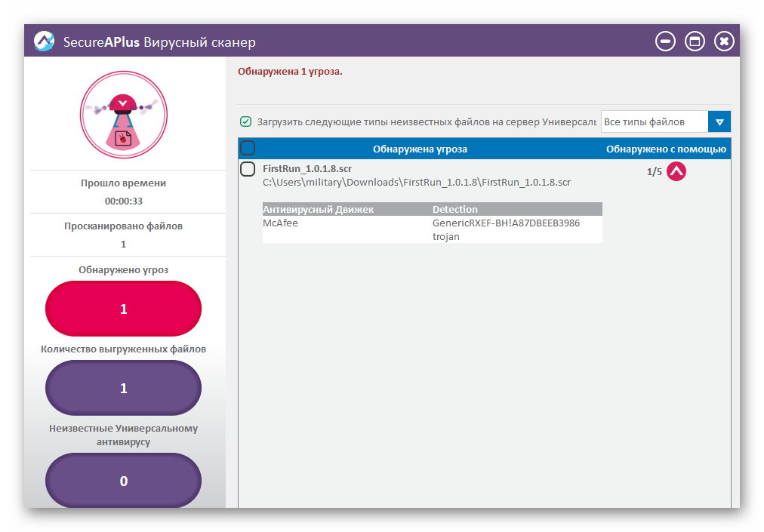Minimize the SecureAPlus scanner window
The width and height of the screenshot is (764, 532).
tap(665, 42)
